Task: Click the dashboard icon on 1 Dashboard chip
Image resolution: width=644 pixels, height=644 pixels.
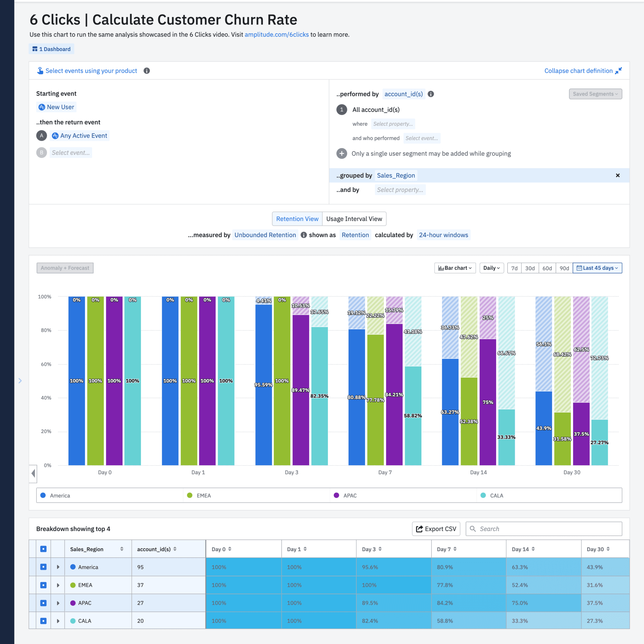Action: click(35, 49)
